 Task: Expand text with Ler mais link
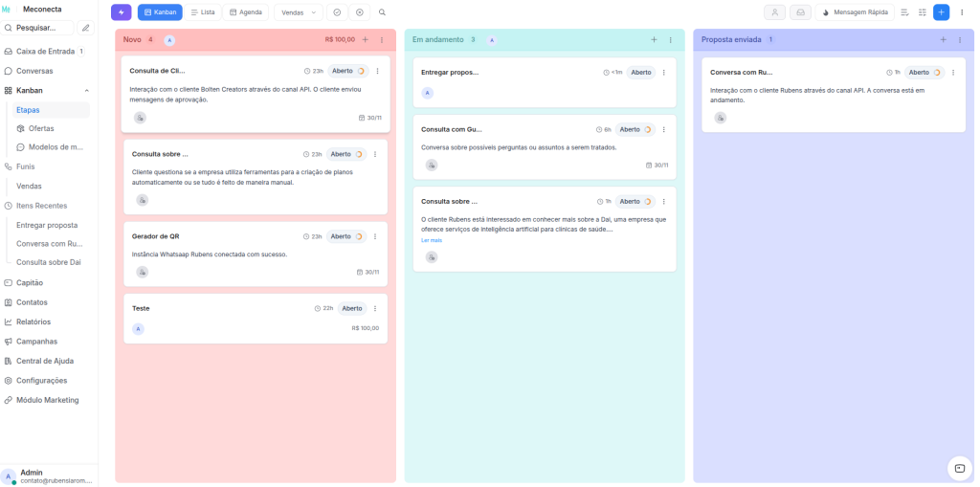click(432, 240)
